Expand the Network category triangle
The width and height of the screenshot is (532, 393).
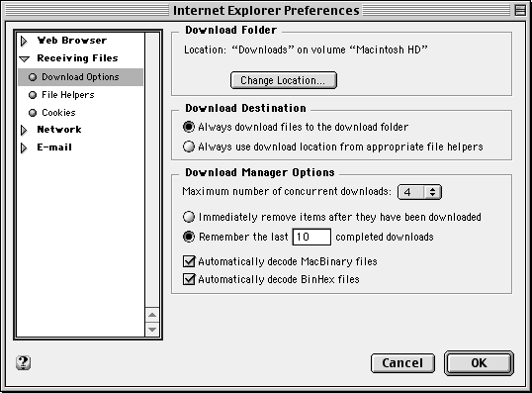24,130
